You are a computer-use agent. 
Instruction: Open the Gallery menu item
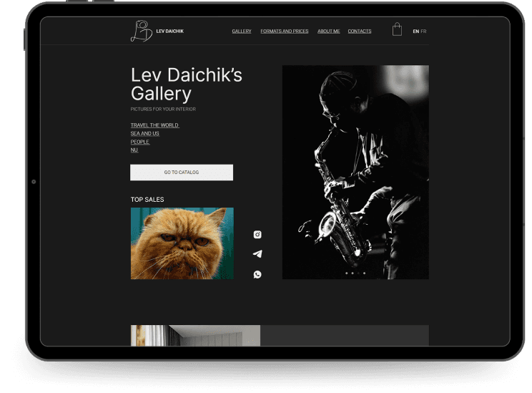(x=242, y=31)
